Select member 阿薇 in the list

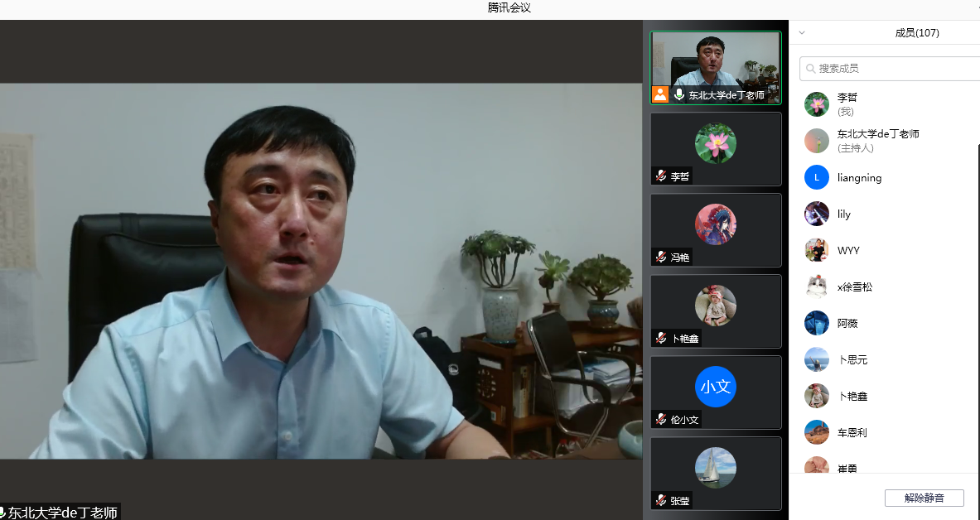(847, 323)
